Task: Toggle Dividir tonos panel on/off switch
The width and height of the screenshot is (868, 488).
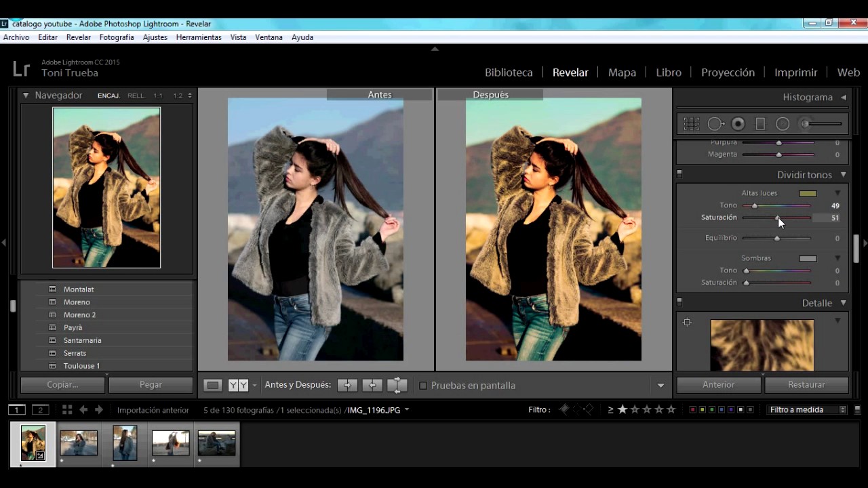Action: click(679, 175)
